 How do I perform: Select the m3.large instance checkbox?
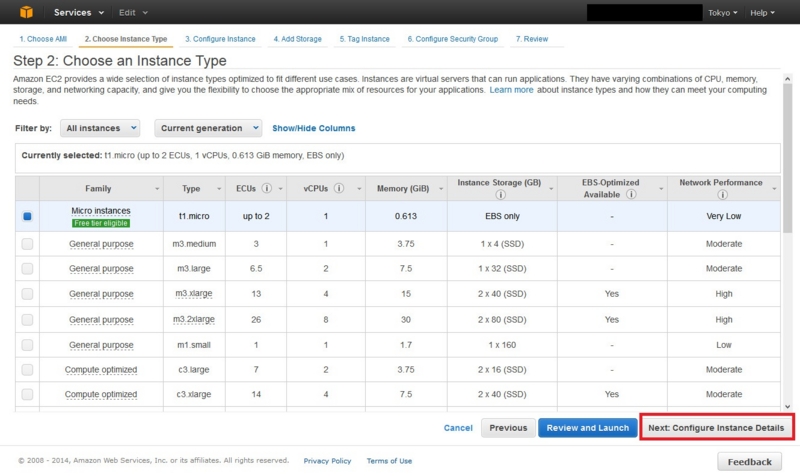(x=28, y=268)
